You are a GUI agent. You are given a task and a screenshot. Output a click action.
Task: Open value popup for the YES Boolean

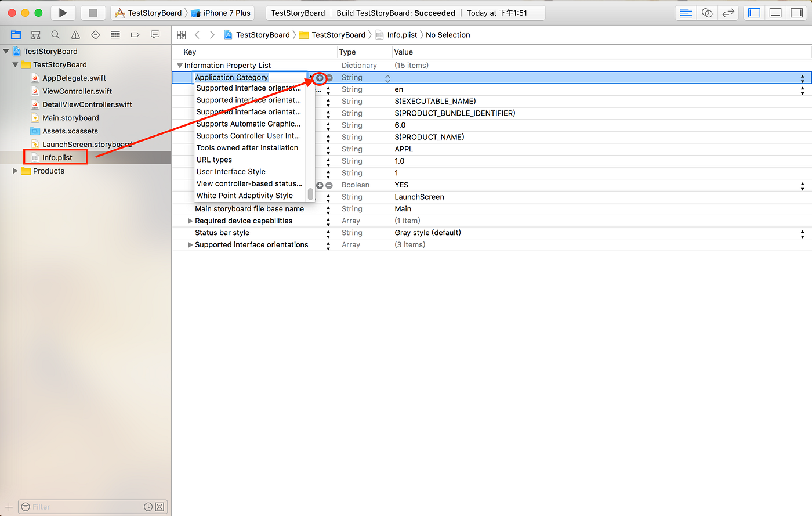[x=803, y=186]
